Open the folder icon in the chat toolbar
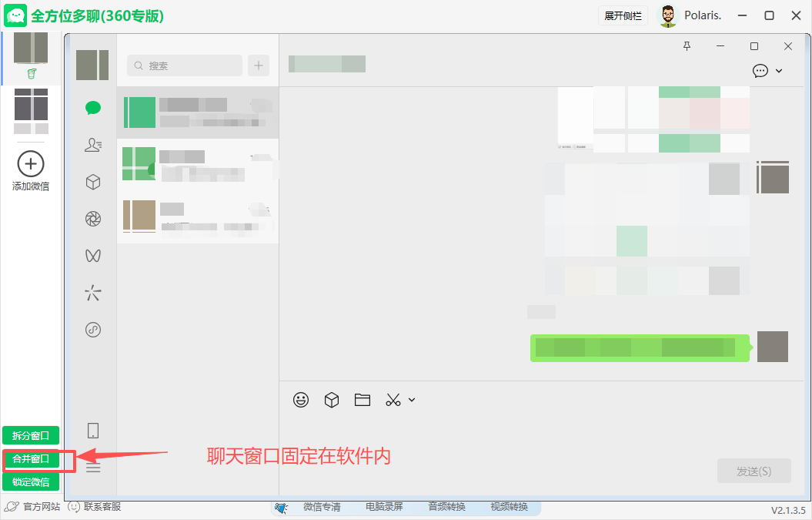Screen dimensions: 812x520 pyautogui.click(x=363, y=400)
